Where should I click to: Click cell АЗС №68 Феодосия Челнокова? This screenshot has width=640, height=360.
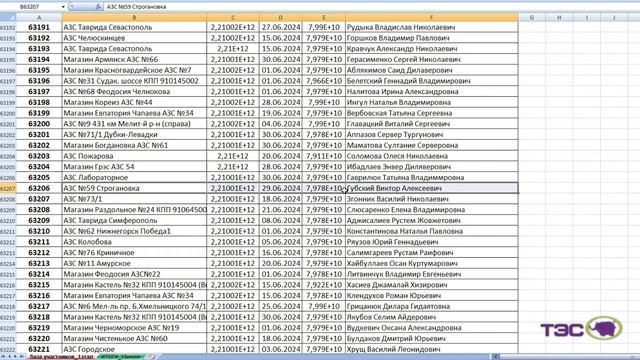134,91
